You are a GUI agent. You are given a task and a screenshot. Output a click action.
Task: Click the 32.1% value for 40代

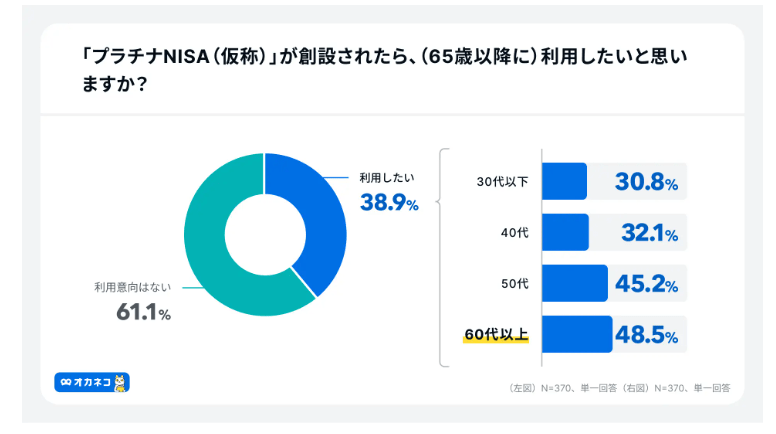point(649,234)
